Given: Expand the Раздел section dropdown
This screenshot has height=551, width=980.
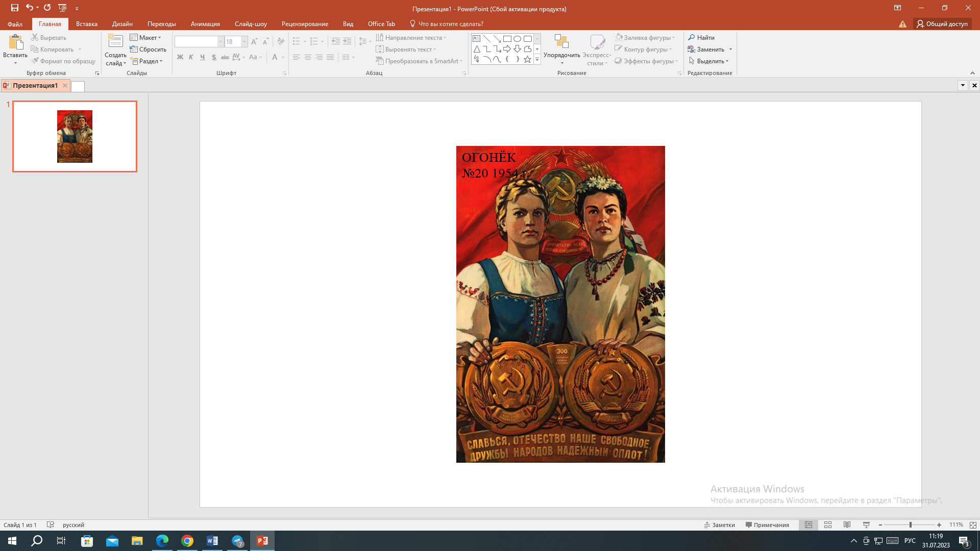Looking at the screenshot, I should point(146,61).
